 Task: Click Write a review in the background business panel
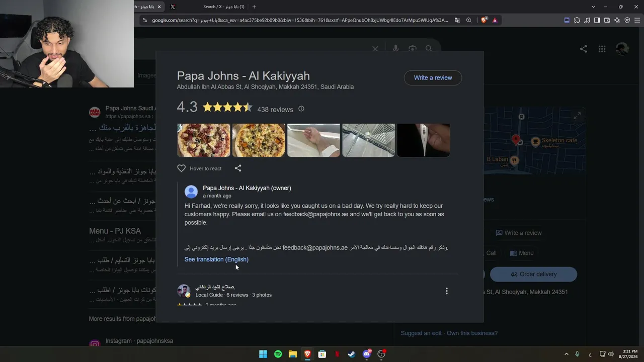(519, 233)
